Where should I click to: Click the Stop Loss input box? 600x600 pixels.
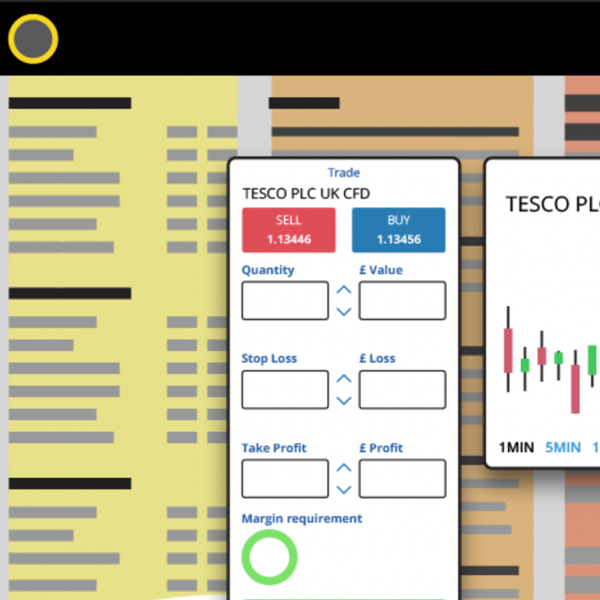285,389
